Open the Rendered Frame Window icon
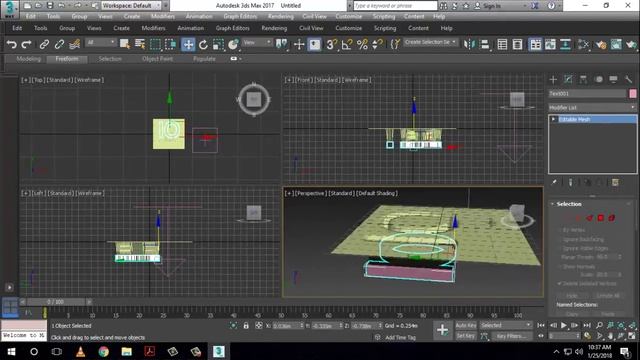640x360 pixels. (616, 44)
